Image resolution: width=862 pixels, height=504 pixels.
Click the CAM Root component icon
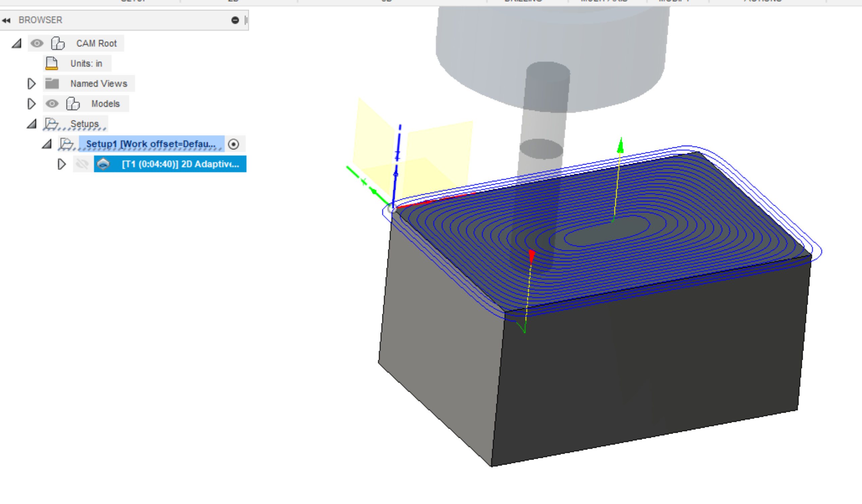pyautogui.click(x=57, y=44)
